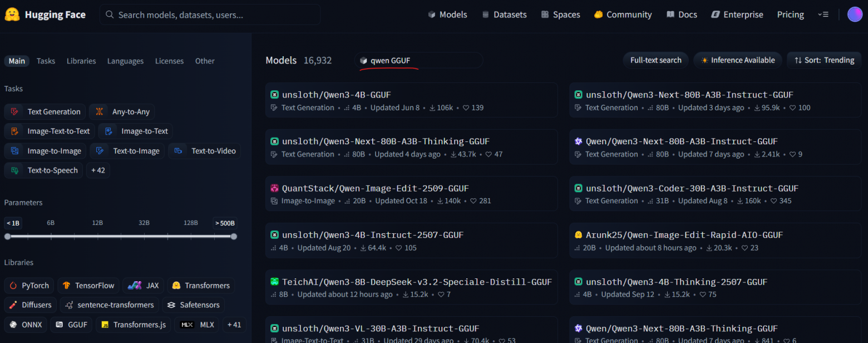Viewport: 868px width, 343px height.
Task: Open unsloth/Qwen3-4B-Thinking-2507-GGUF model card
Action: tap(715, 287)
